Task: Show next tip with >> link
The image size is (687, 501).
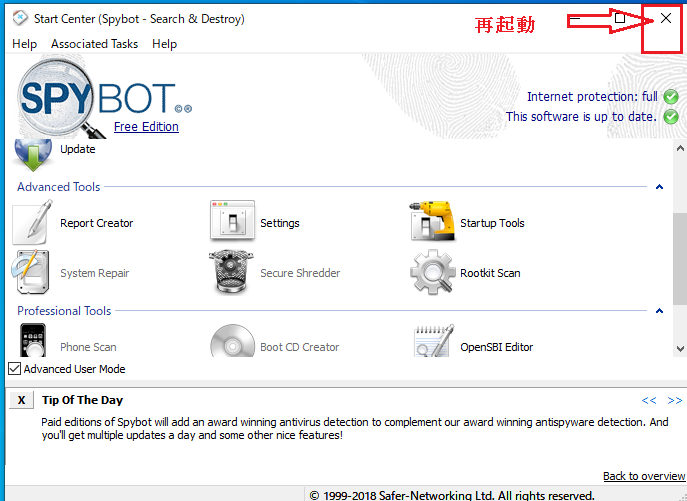Action: point(675,400)
